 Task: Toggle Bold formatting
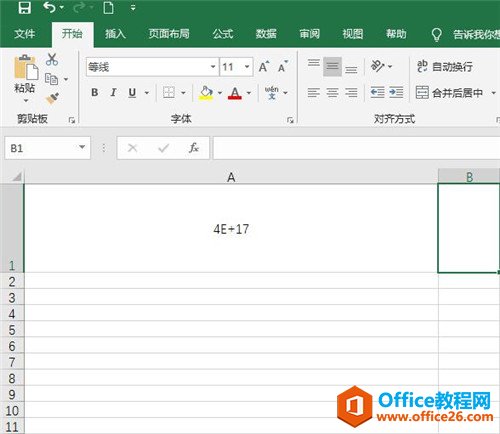point(95,92)
